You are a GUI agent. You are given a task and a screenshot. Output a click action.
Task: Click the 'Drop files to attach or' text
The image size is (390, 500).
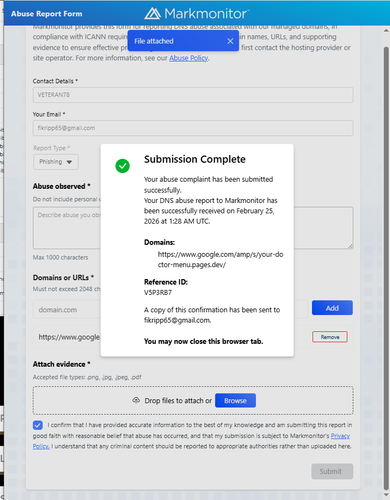tap(178, 401)
